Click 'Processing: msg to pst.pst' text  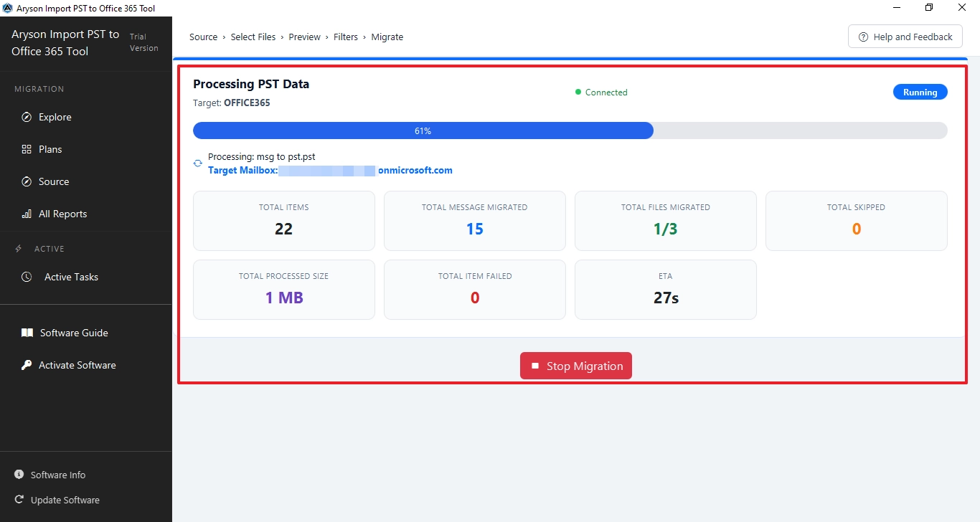[x=262, y=156]
